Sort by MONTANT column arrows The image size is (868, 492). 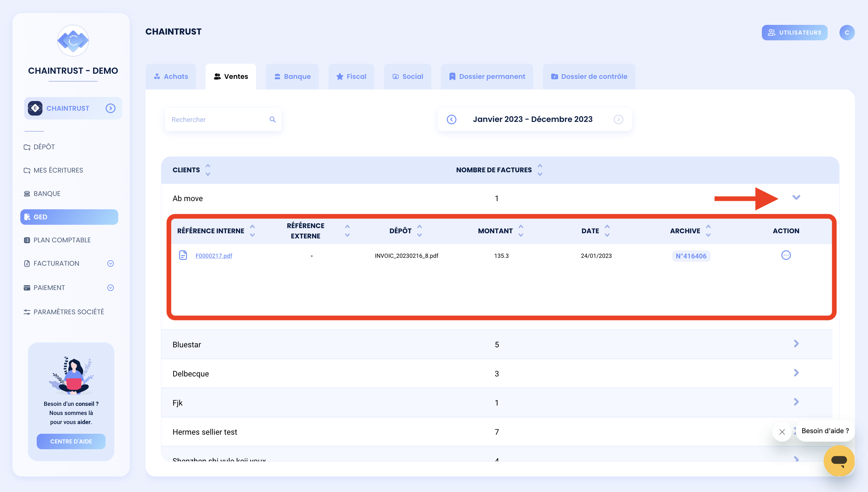coord(521,231)
